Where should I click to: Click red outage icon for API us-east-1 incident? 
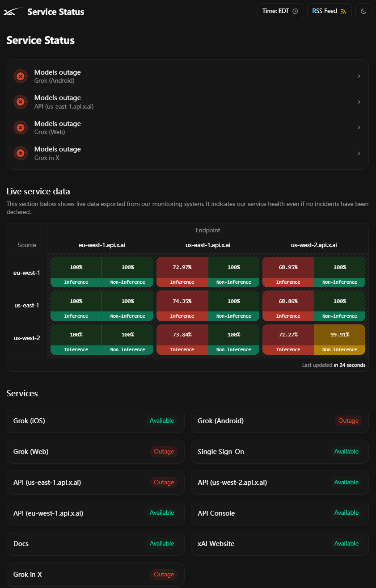tap(20, 102)
